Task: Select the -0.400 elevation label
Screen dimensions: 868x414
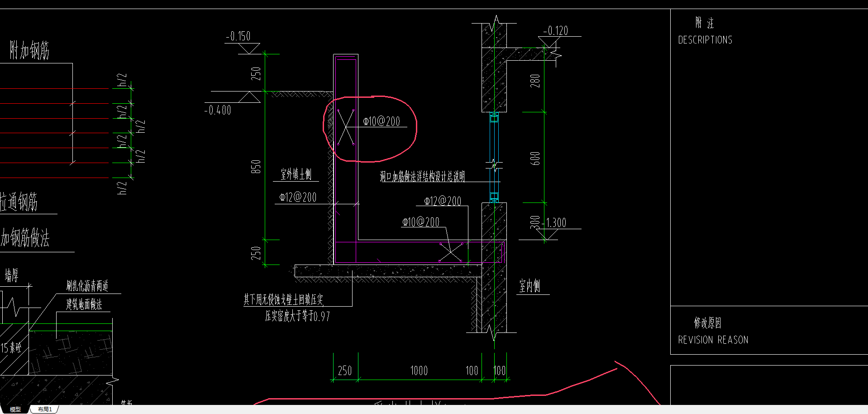Action: (x=218, y=110)
